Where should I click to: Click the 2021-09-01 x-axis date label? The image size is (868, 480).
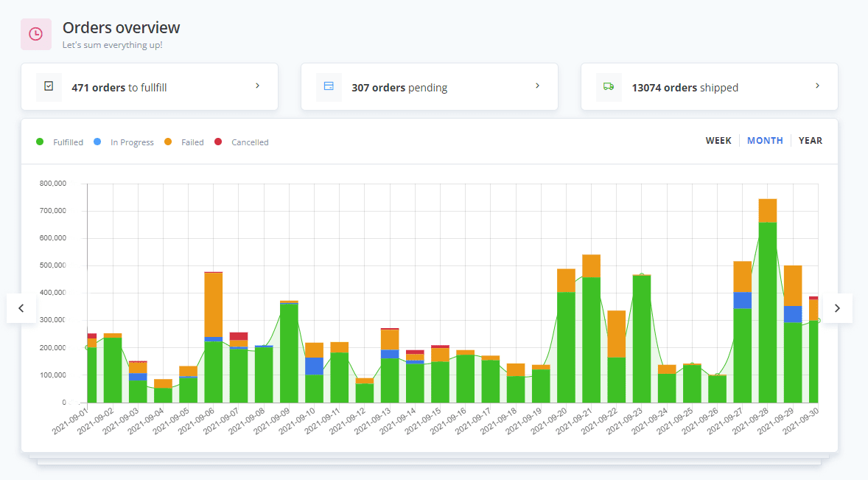pos(70,421)
